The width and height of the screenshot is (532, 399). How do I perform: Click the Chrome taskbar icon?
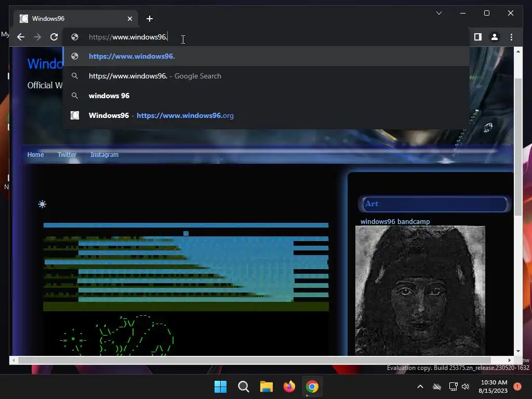(x=312, y=387)
